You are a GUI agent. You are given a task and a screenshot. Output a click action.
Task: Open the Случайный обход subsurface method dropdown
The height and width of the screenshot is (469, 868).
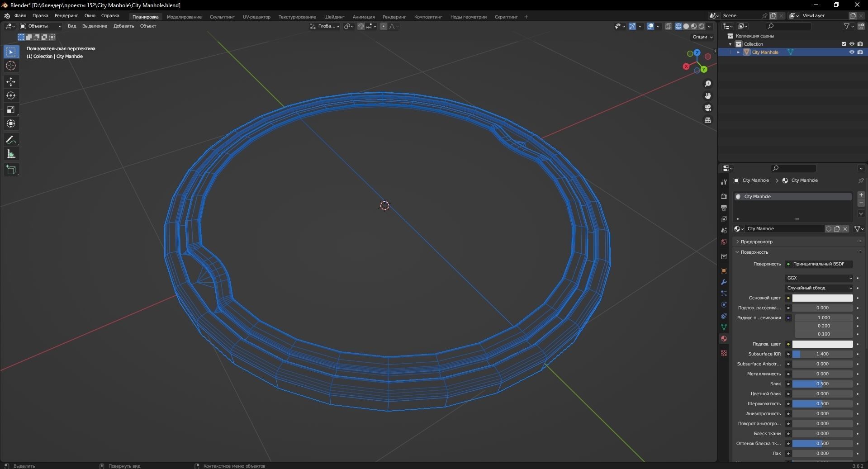click(819, 288)
